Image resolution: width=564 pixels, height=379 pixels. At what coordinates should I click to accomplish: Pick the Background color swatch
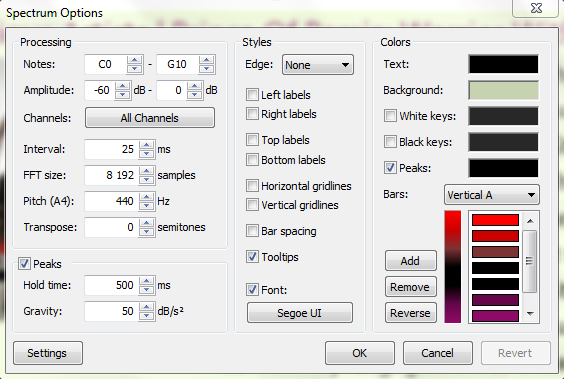point(503,90)
